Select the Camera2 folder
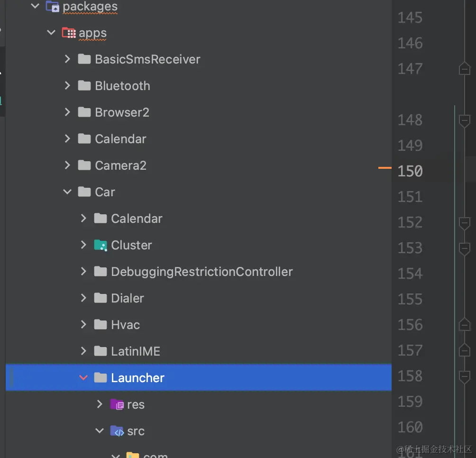This screenshot has height=458, width=476. (x=120, y=165)
